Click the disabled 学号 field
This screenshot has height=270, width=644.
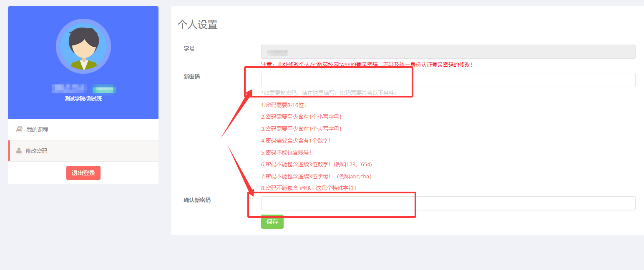point(448,52)
